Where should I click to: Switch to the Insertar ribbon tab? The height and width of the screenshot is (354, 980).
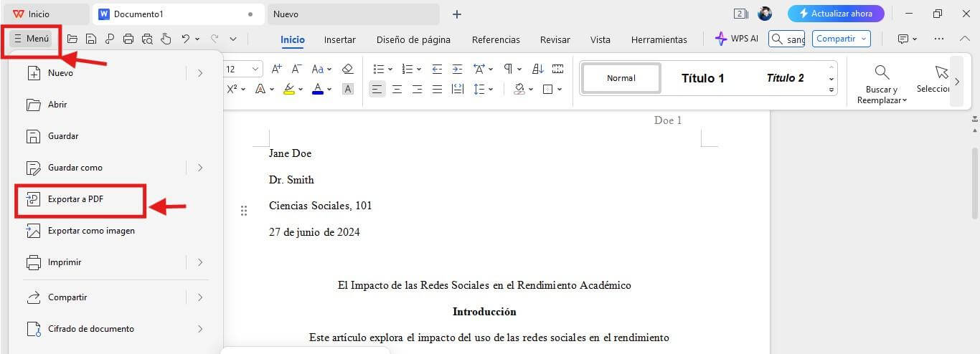click(339, 39)
